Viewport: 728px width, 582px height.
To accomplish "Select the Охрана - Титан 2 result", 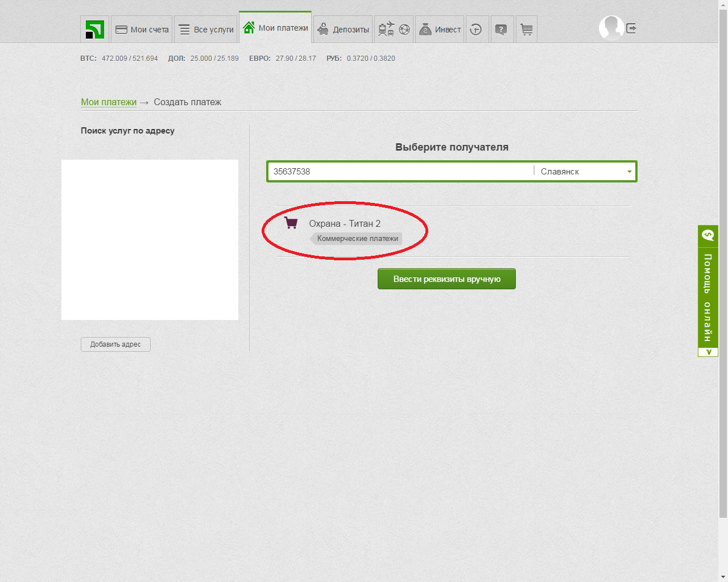I will pos(345,224).
